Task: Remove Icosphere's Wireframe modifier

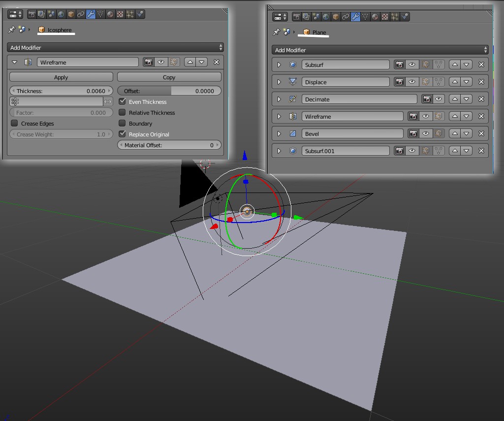Action: pyautogui.click(x=217, y=62)
